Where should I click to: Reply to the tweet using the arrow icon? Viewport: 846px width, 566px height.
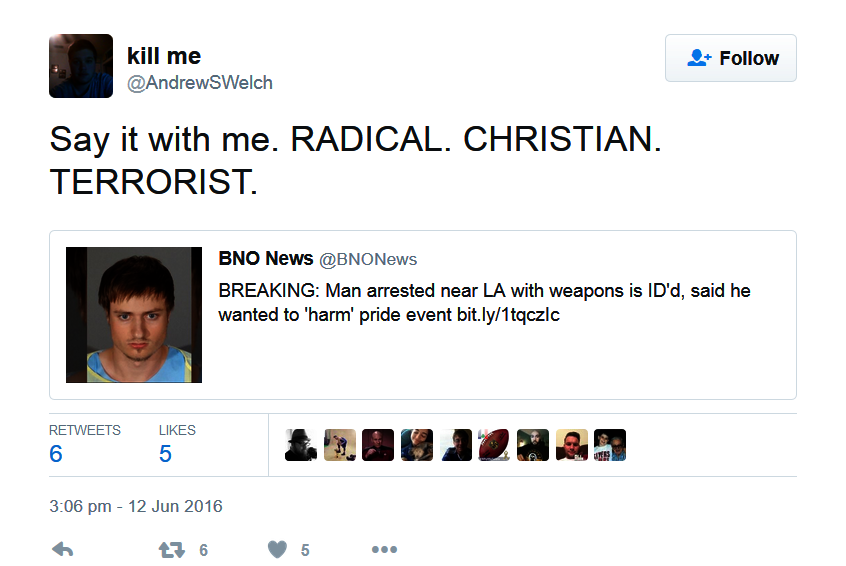tap(62, 549)
